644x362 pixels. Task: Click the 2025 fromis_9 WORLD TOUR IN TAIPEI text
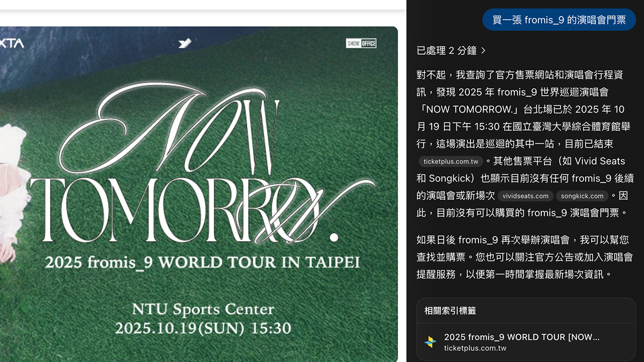coord(202,262)
